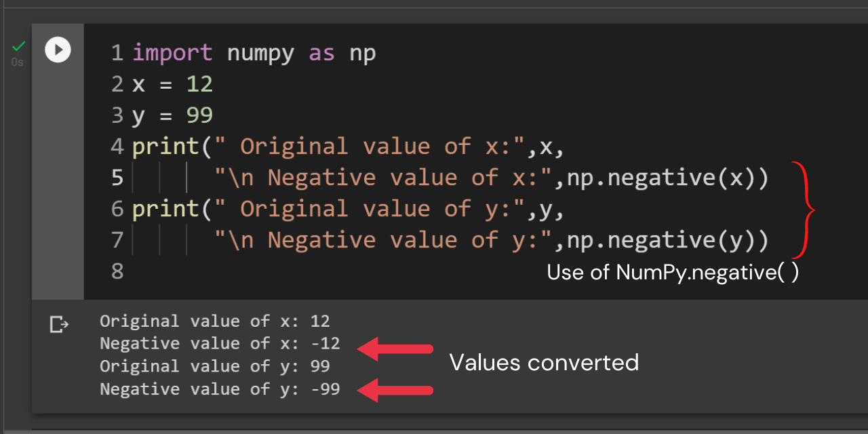Toggle line number 8 in the gutter
868x434 pixels.
click(116, 271)
